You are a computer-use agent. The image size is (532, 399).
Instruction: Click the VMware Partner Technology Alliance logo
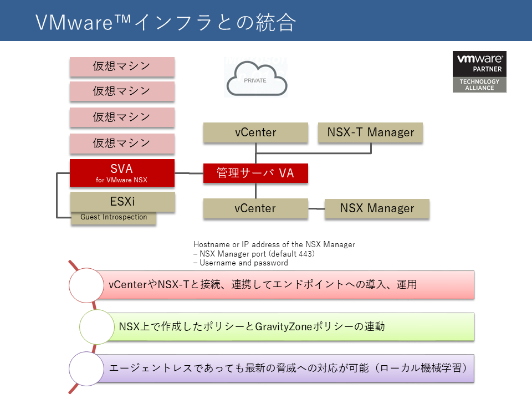point(479,71)
